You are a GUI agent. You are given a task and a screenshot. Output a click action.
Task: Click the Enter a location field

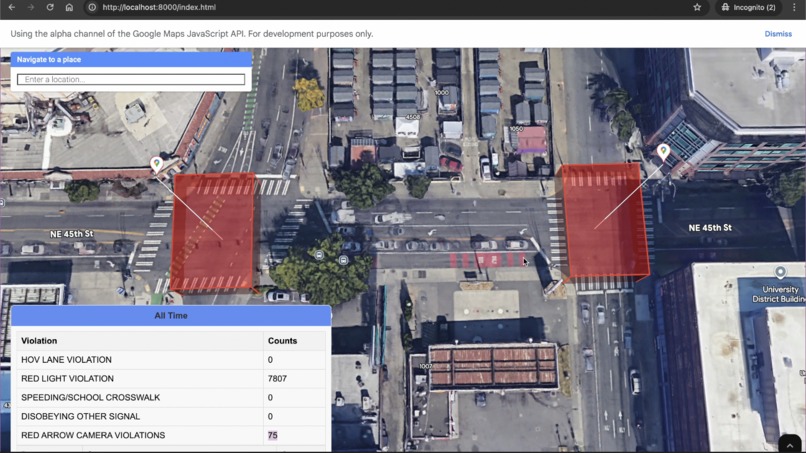131,79
